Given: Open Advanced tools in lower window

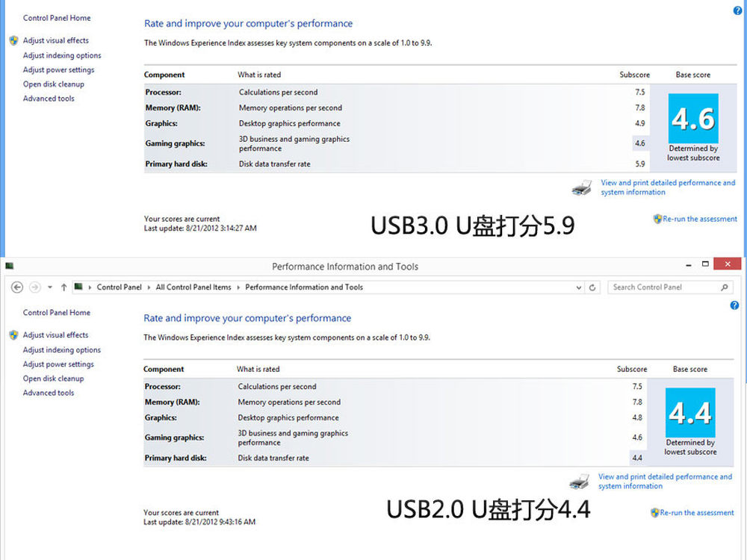Looking at the screenshot, I should pos(49,393).
